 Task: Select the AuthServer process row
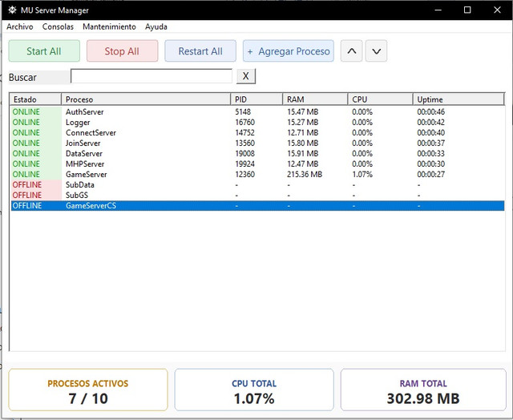click(257, 112)
